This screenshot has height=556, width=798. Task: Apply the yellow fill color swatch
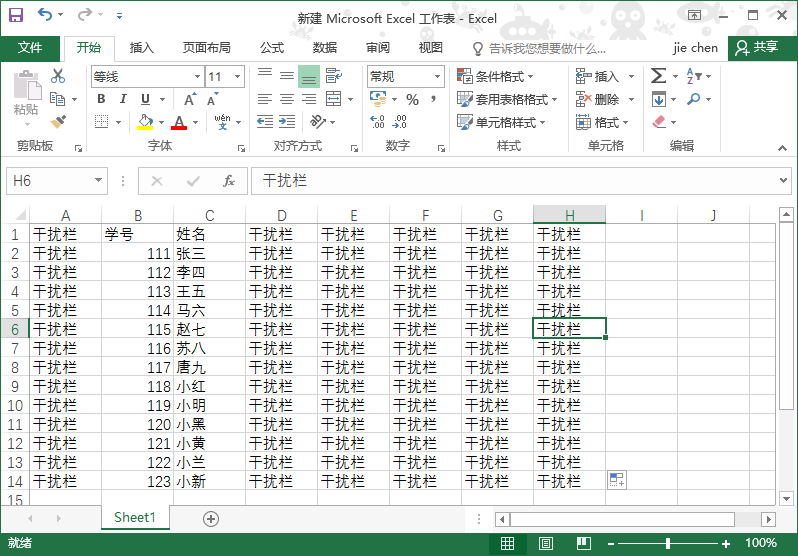point(145,122)
